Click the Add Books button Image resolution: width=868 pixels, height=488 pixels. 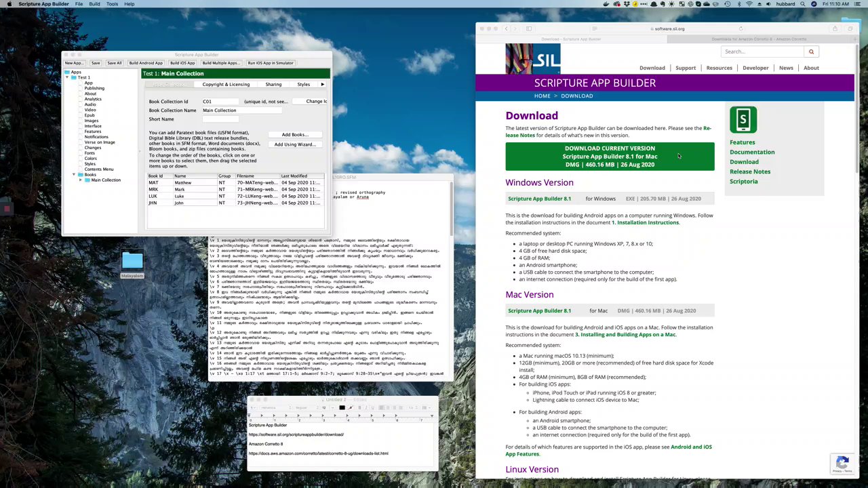pos(295,135)
